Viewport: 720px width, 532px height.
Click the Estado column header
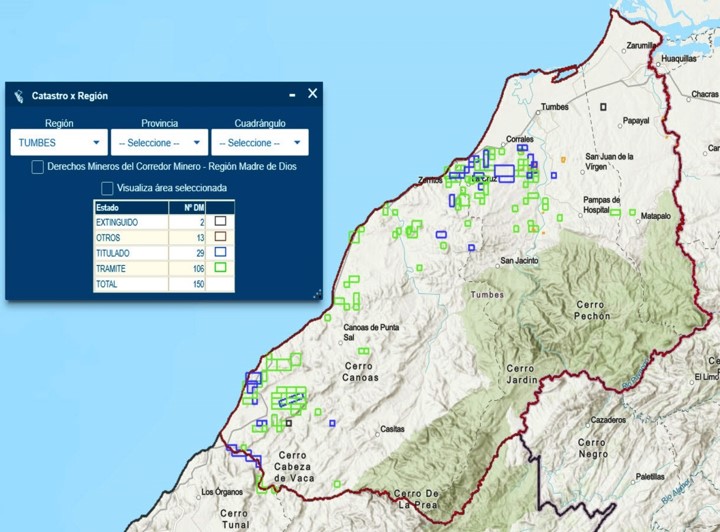(130, 207)
